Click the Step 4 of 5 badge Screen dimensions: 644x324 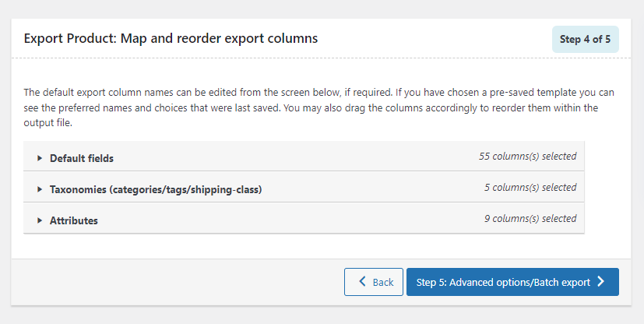pos(585,40)
